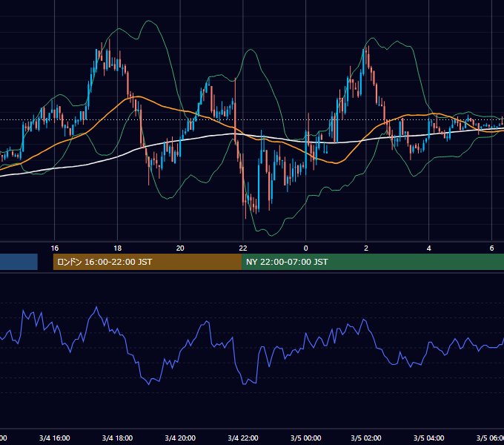The width and height of the screenshot is (504, 445).
Task: Click the 2 hour label on upper chart axis
Action: point(366,248)
